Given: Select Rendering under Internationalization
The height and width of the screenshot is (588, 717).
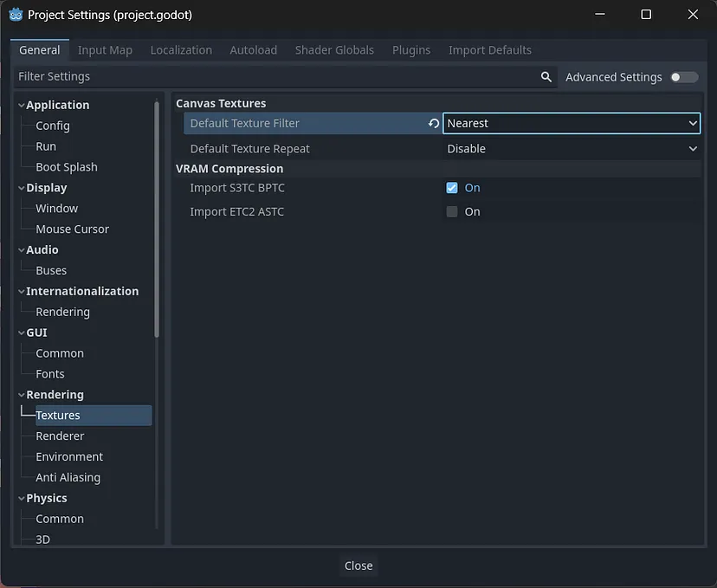Looking at the screenshot, I should [62, 312].
